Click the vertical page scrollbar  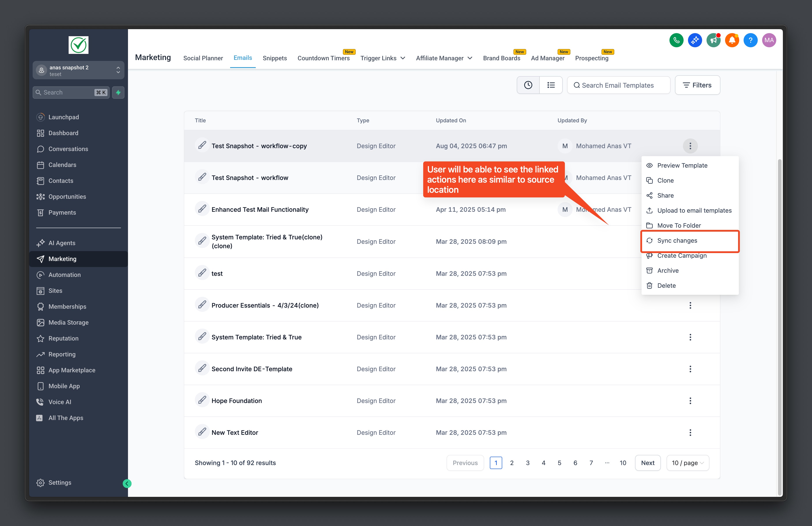(x=779, y=327)
